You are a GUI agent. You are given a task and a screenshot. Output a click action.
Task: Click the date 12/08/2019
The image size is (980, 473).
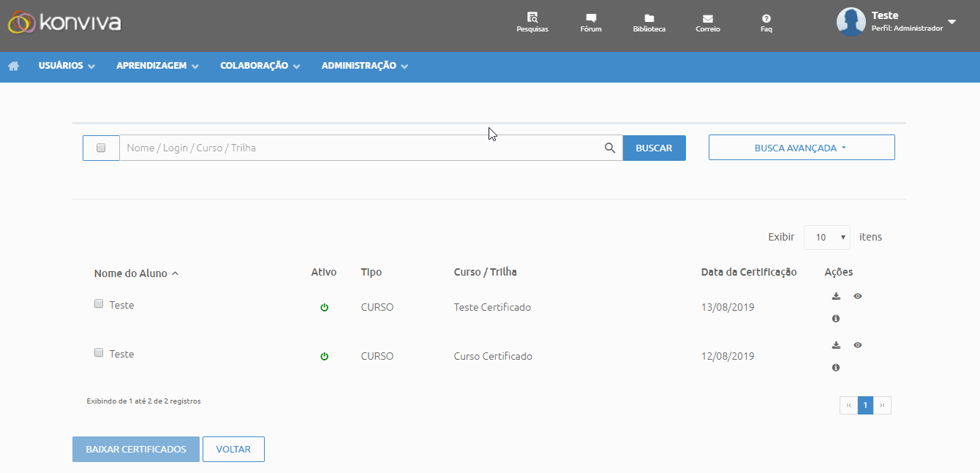[x=728, y=356]
